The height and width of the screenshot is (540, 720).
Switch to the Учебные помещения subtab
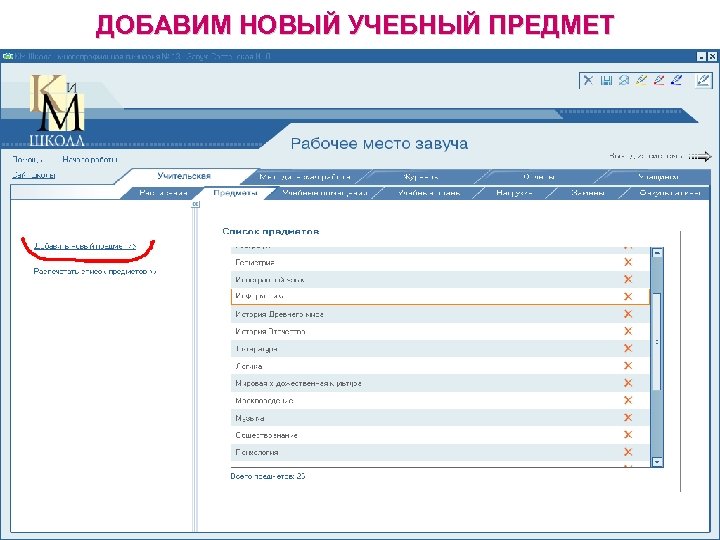[325, 193]
